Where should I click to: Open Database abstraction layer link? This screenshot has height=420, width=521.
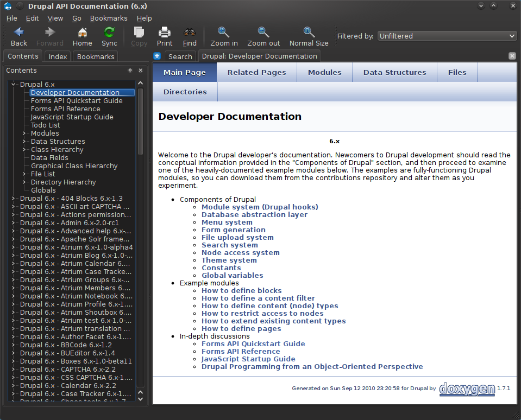(254, 215)
